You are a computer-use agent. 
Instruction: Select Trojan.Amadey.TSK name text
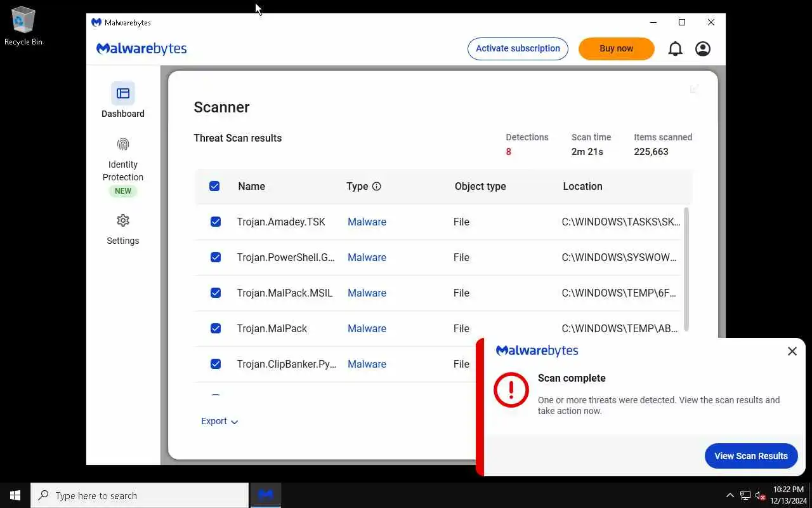pos(281,222)
